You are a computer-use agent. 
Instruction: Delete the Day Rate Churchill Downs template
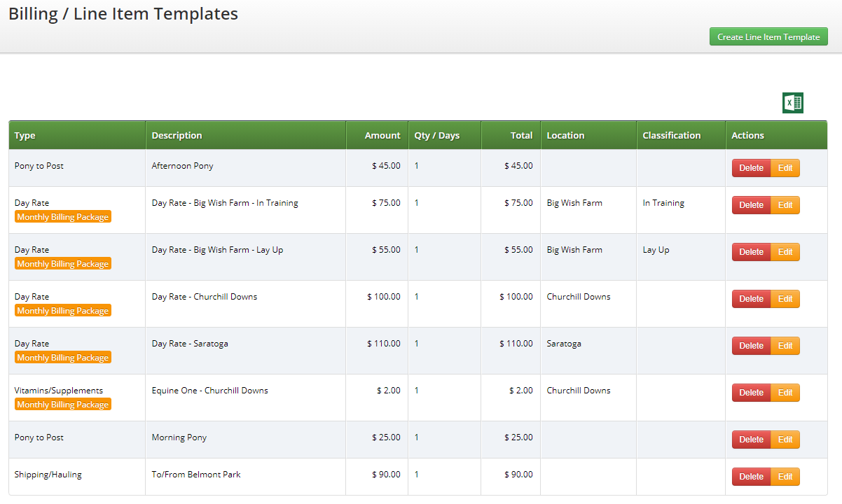tap(751, 299)
